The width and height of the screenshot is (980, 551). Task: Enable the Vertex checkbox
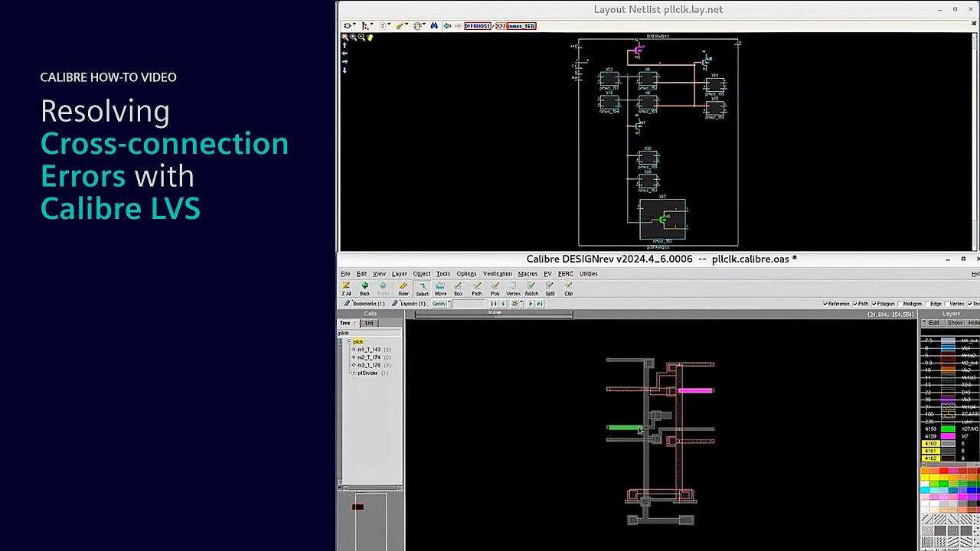pos(947,304)
